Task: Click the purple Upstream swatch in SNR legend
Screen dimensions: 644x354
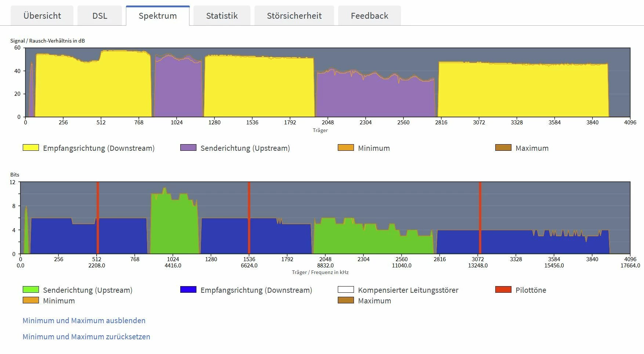Action: (x=188, y=147)
